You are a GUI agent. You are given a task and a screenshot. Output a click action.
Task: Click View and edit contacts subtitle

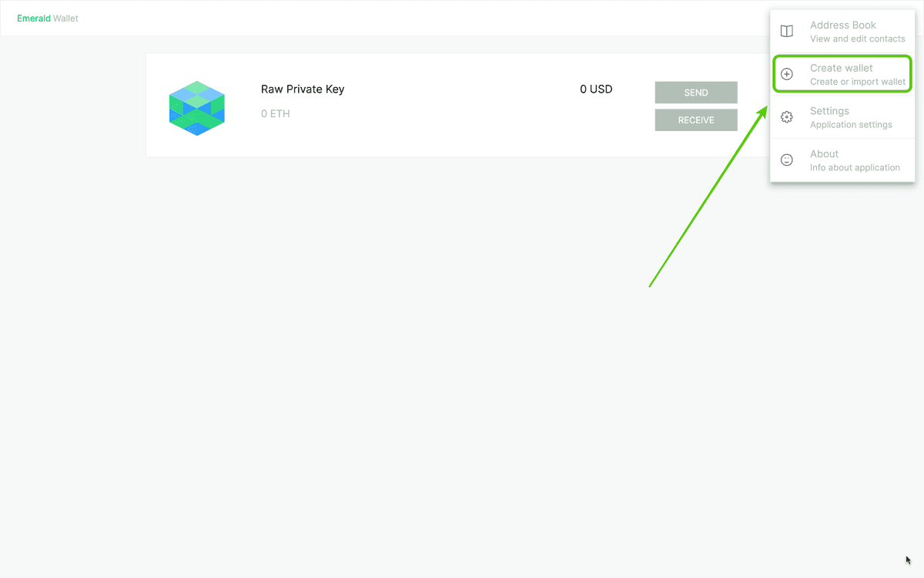(x=858, y=39)
